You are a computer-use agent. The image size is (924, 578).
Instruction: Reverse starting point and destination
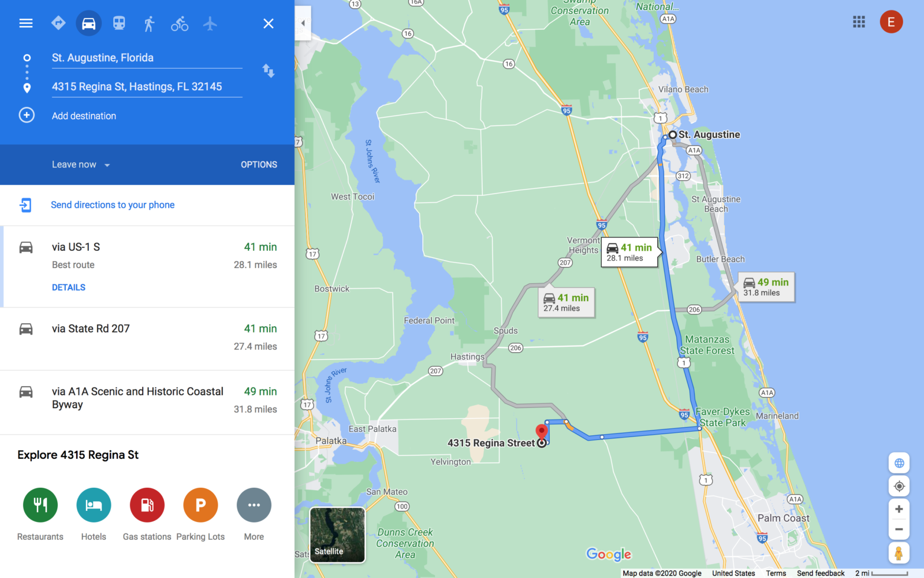pyautogui.click(x=269, y=71)
